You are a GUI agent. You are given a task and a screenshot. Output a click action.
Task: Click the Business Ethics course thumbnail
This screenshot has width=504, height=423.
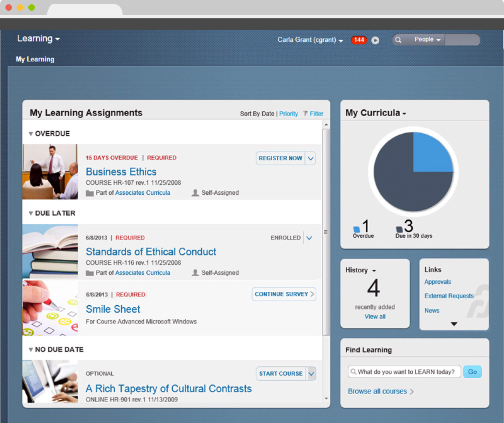coord(50,172)
